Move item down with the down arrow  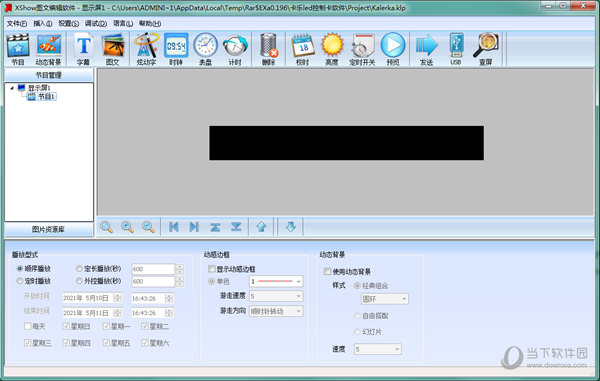[x=291, y=227]
